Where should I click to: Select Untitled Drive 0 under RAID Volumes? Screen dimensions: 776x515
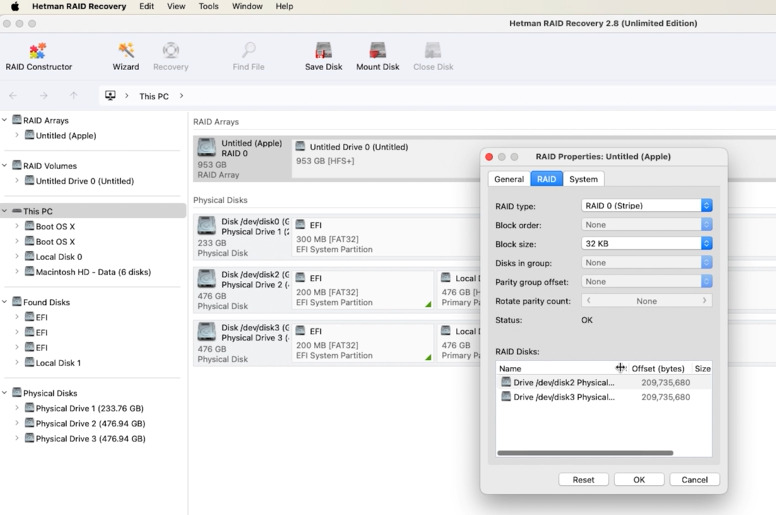[x=85, y=181]
